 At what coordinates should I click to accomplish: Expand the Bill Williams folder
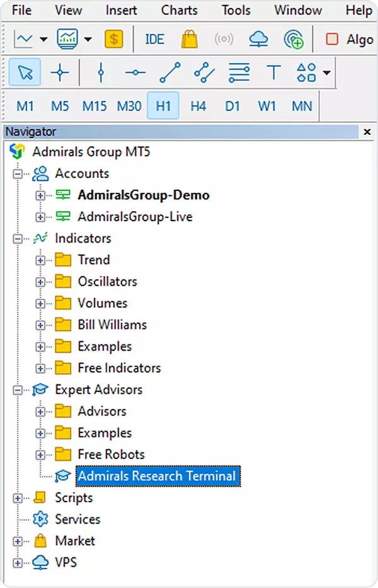(40, 325)
